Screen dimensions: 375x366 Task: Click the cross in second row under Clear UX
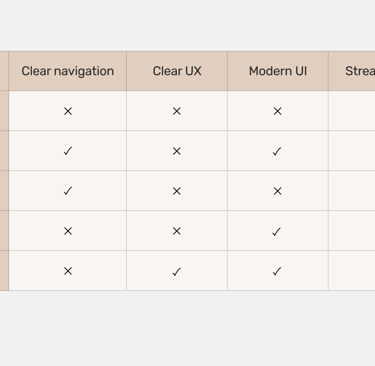click(x=177, y=151)
